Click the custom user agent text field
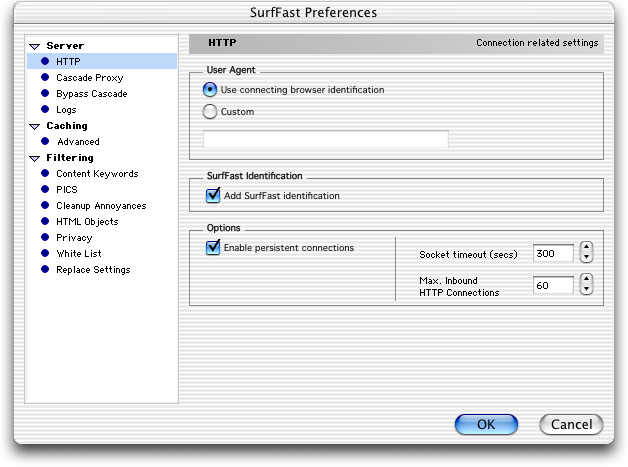The image size is (628, 467). (x=326, y=139)
